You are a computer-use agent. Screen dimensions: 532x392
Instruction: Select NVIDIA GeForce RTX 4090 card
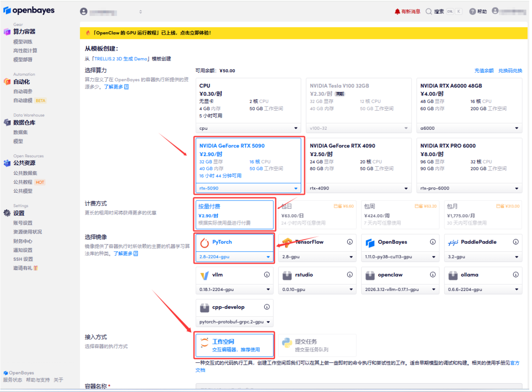(x=359, y=165)
